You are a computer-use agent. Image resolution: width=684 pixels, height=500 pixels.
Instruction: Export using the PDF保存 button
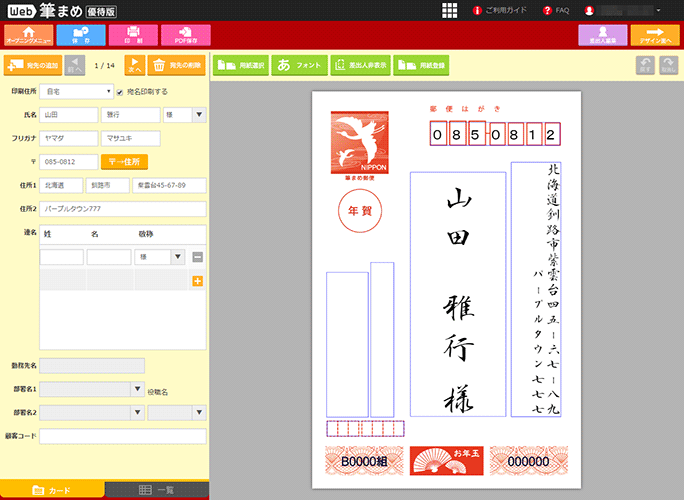[x=186, y=35]
